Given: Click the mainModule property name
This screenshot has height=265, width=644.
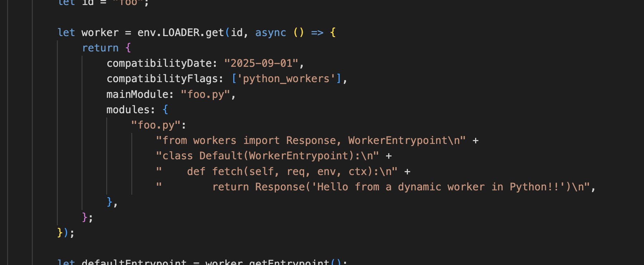Looking at the screenshot, I should point(137,94).
